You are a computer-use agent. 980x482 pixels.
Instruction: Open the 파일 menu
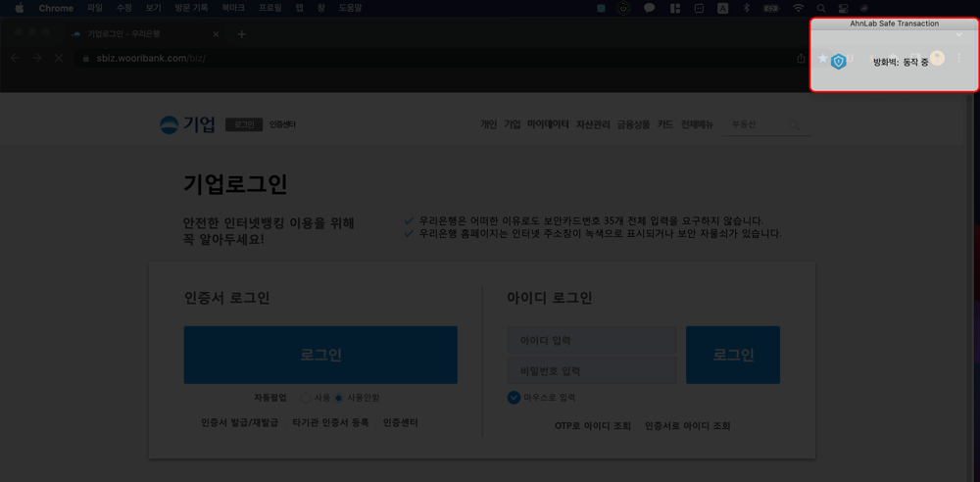[x=94, y=8]
